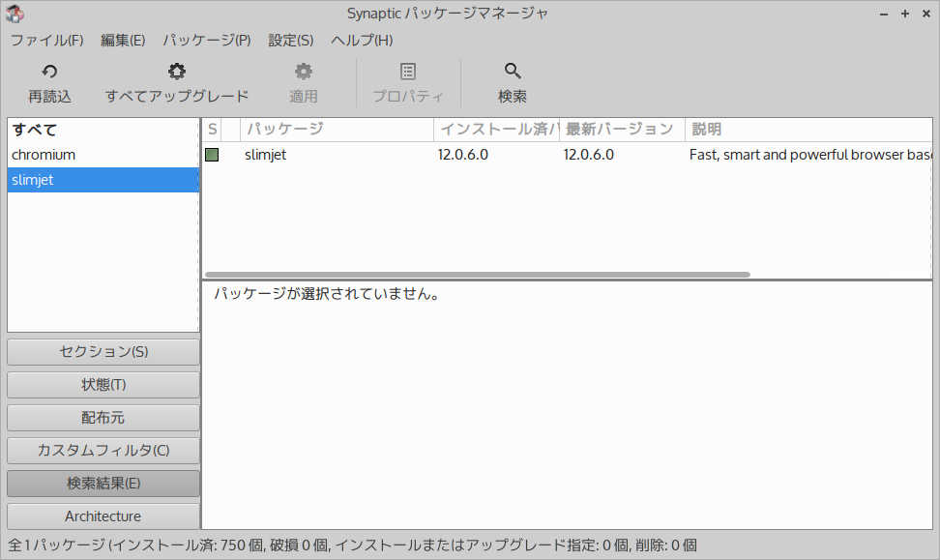Click slimjet's green status checkbox
This screenshot has width=940, height=560.
[212, 154]
